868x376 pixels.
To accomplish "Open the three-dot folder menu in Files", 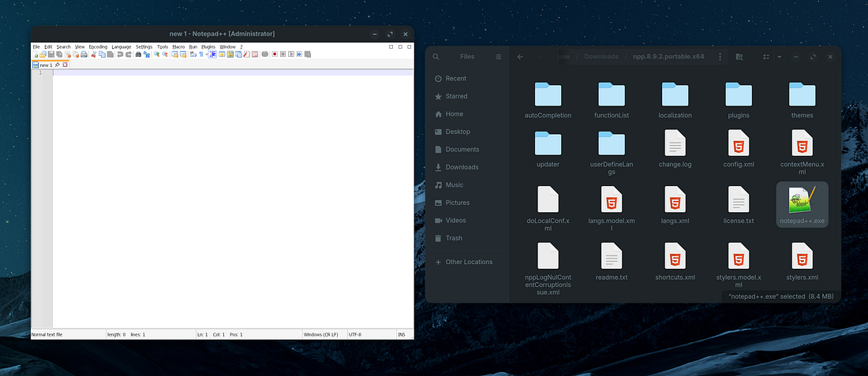I will tap(720, 57).
